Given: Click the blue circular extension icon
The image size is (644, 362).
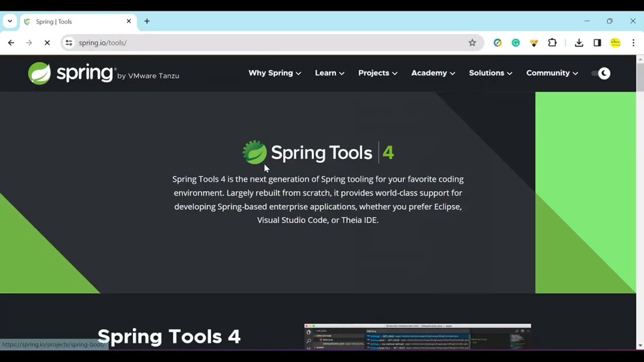Looking at the screenshot, I should pos(498,43).
